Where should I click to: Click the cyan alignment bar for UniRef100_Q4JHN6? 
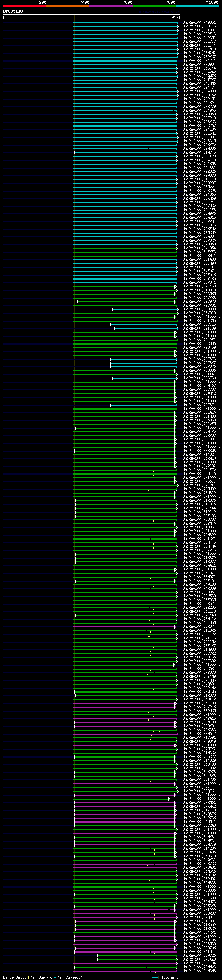pos(125,84)
